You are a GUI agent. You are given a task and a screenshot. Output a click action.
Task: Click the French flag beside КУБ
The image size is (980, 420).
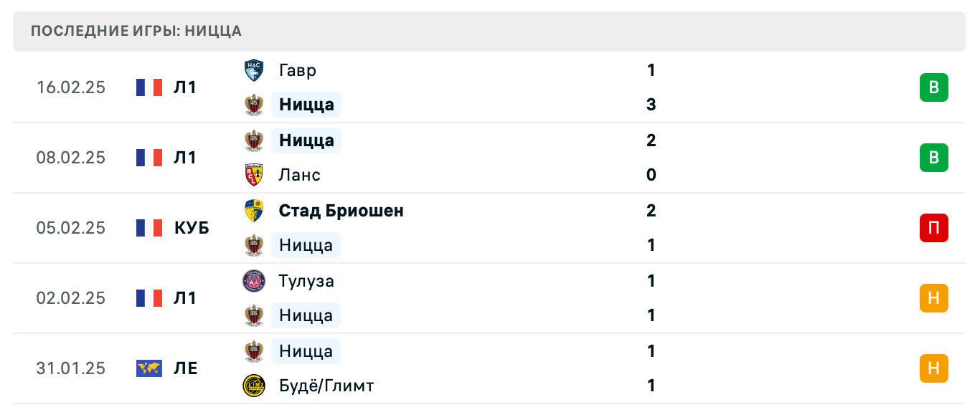[149, 228]
